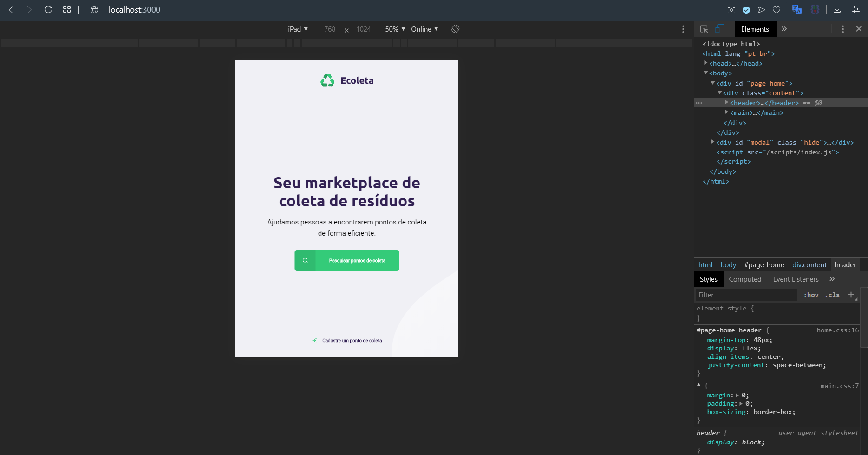Take a snapshot with the camera icon
This screenshot has height=455, width=868.
[x=731, y=10]
